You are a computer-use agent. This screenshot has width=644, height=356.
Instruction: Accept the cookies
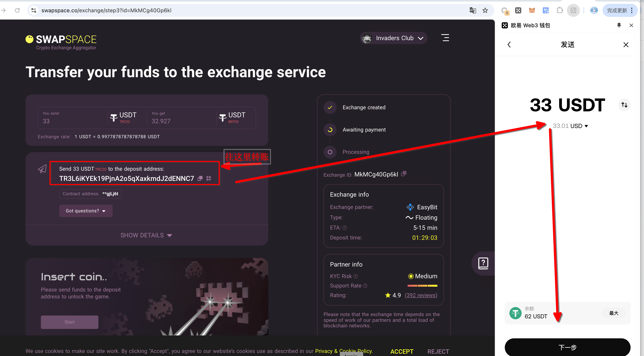(402, 351)
